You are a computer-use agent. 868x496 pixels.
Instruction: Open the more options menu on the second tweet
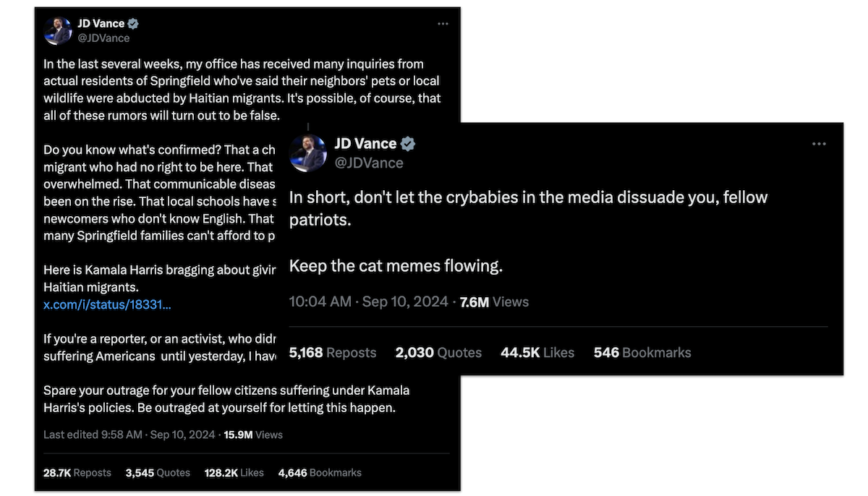click(x=819, y=144)
